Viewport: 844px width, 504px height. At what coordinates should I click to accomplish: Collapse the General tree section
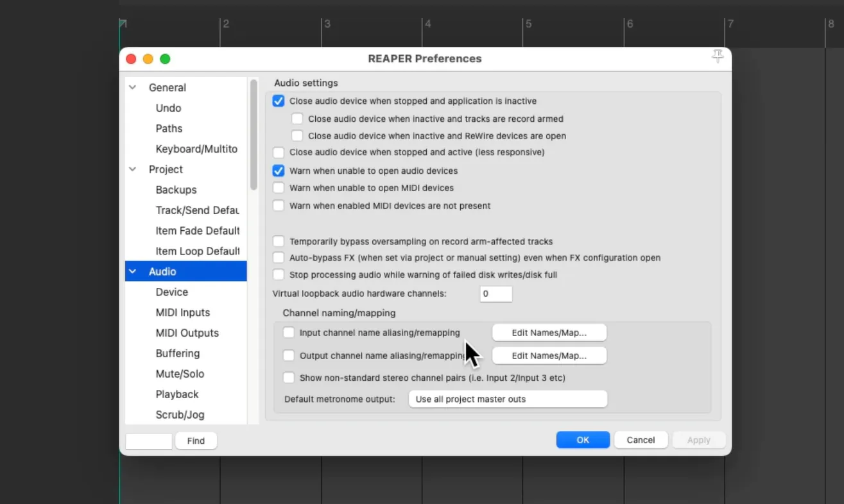click(133, 87)
